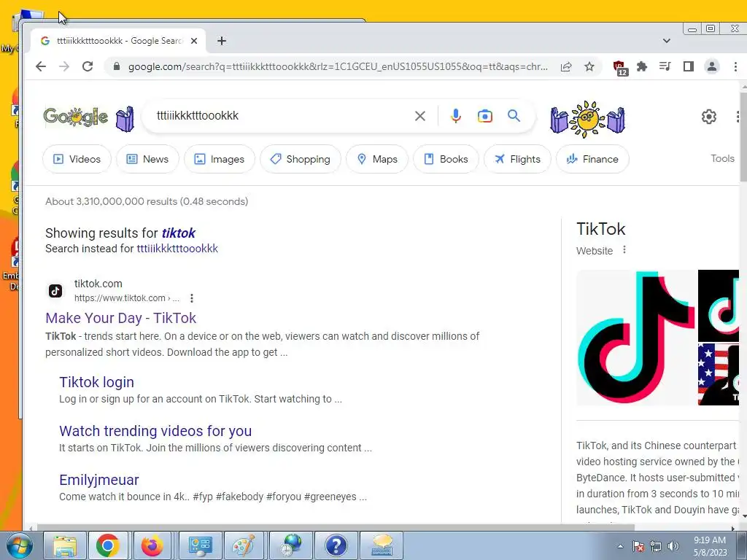Open the Tiktok login sitelink
The image size is (747, 560).
coord(96,382)
